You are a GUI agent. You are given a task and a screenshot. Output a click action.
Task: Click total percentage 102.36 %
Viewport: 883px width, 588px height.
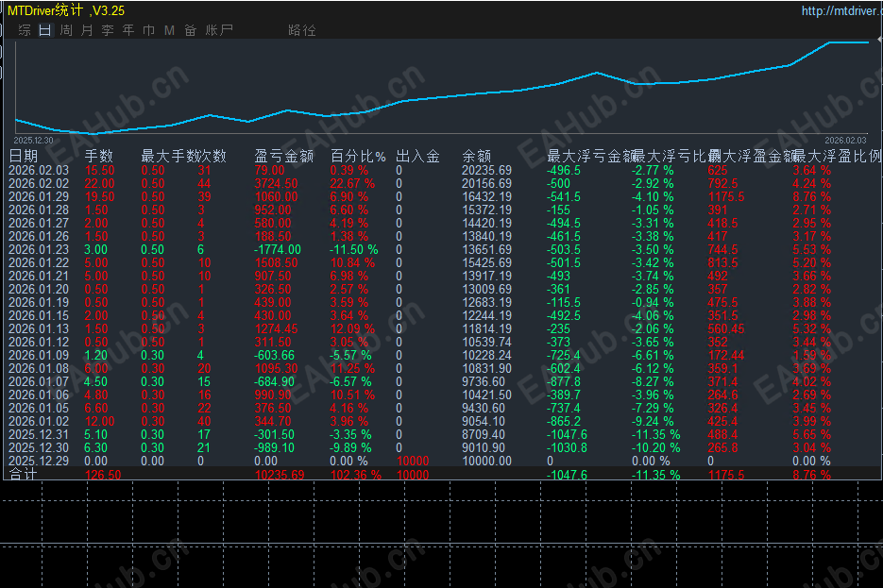point(355,475)
